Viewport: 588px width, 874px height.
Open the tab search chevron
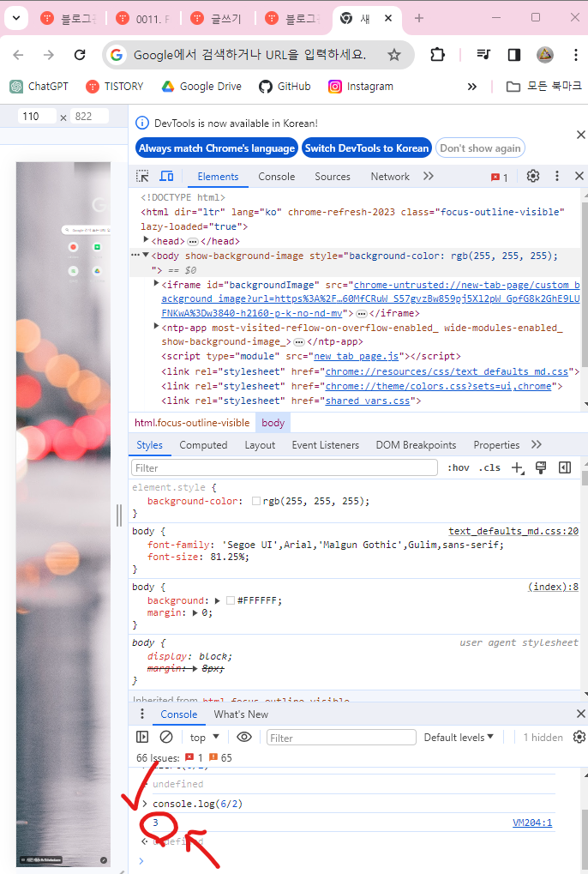click(x=16, y=18)
